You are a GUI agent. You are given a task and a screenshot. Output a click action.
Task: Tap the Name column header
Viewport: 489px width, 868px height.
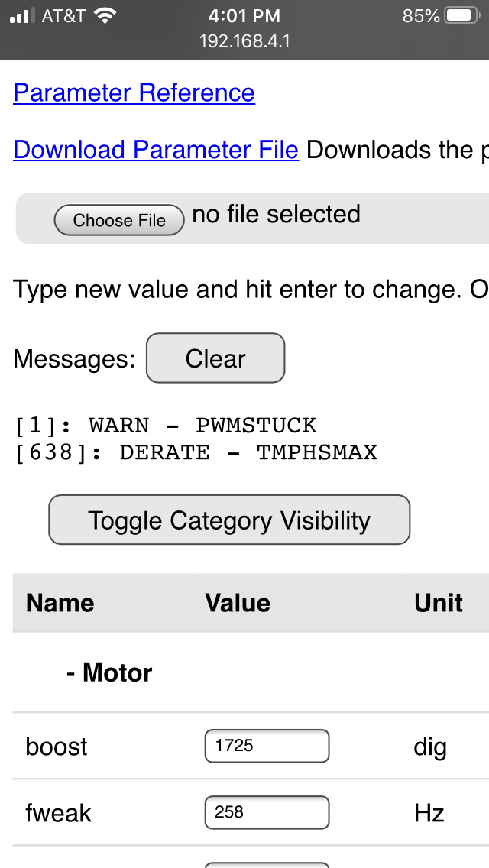(x=60, y=603)
